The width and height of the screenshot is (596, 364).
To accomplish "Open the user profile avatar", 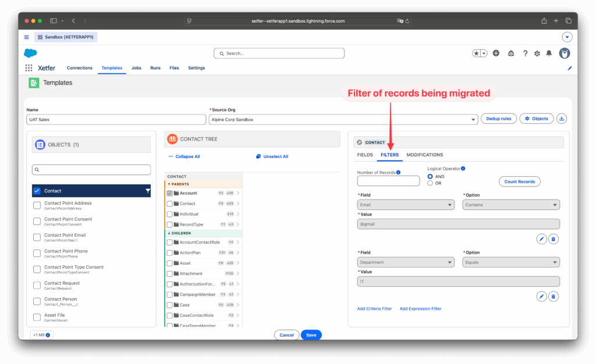I will tap(565, 53).
